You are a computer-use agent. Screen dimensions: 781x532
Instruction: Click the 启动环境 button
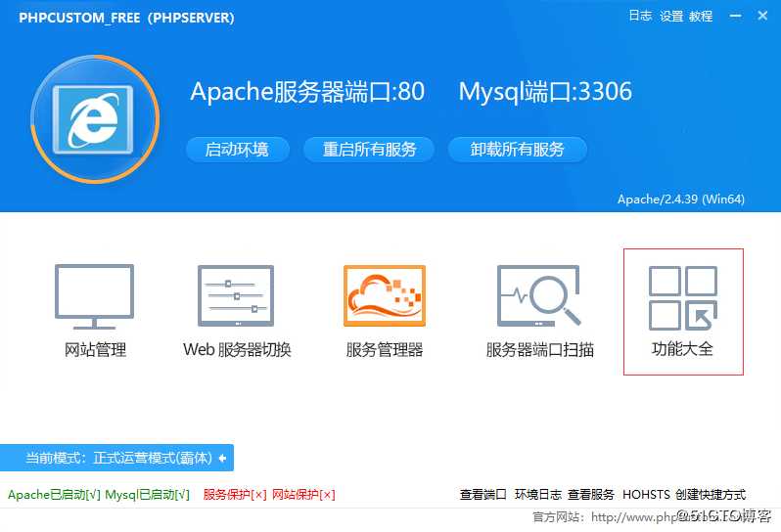point(238,150)
